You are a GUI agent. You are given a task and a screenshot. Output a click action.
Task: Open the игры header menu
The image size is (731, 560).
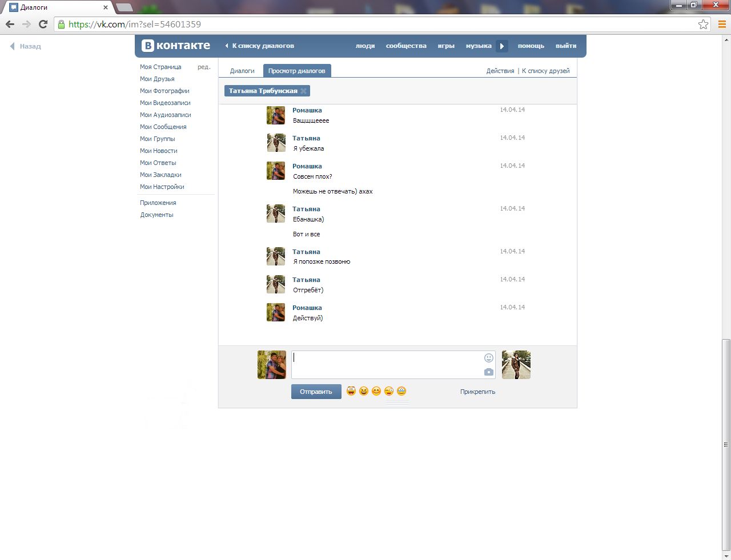point(446,46)
